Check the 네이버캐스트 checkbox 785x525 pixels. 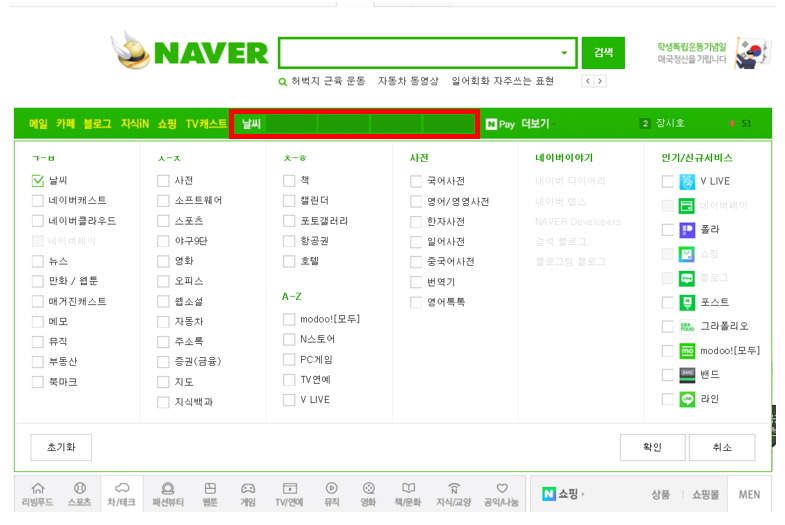coord(38,201)
